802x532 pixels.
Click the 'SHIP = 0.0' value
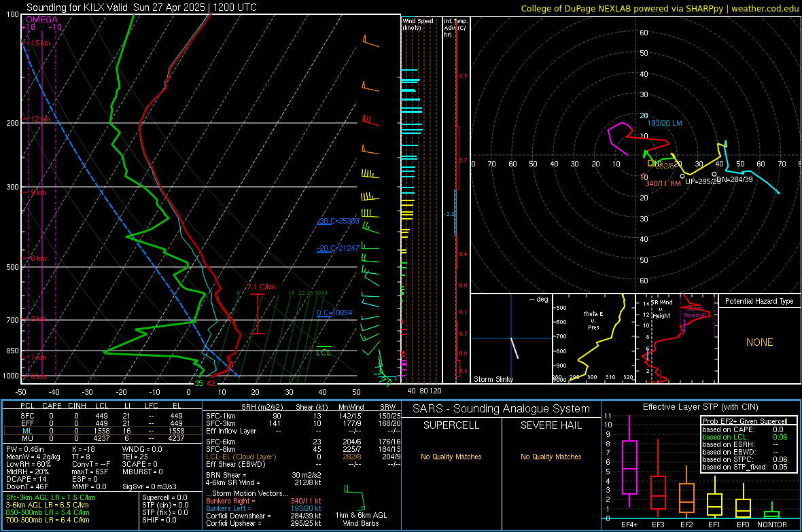coord(159,520)
